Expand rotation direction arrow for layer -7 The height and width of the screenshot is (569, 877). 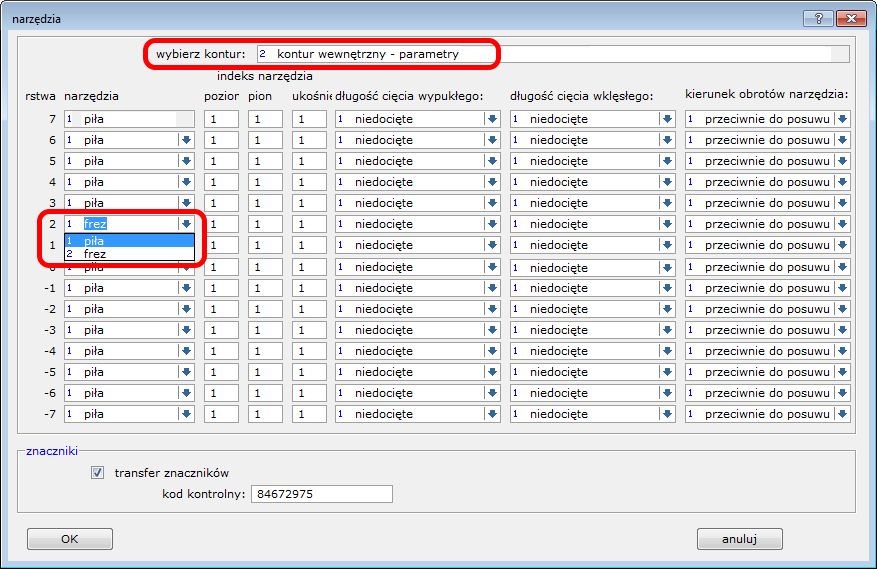tap(842, 414)
